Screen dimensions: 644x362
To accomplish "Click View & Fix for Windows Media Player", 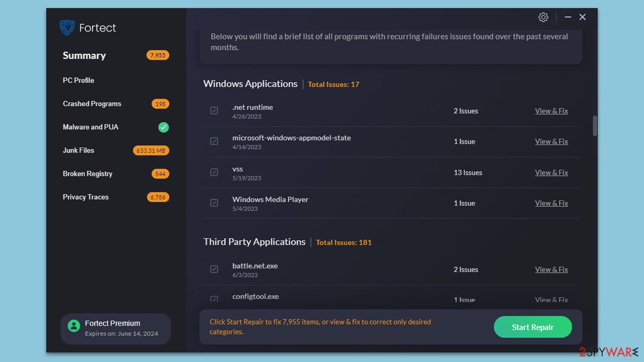I will tap(551, 203).
